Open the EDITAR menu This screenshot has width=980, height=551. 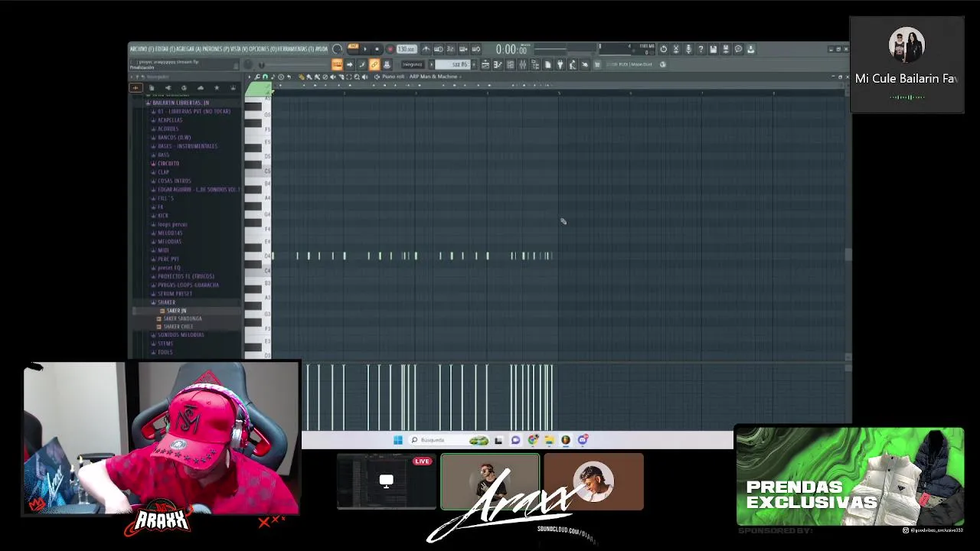coord(165,49)
